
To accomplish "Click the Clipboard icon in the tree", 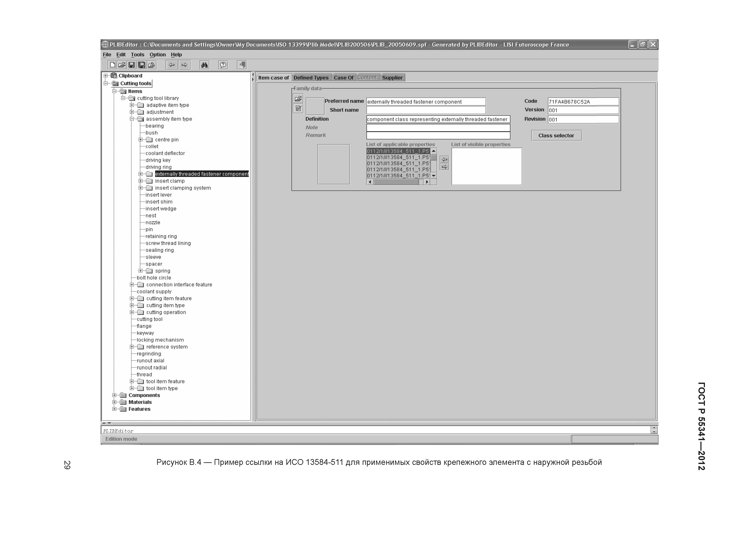I will pos(114,76).
